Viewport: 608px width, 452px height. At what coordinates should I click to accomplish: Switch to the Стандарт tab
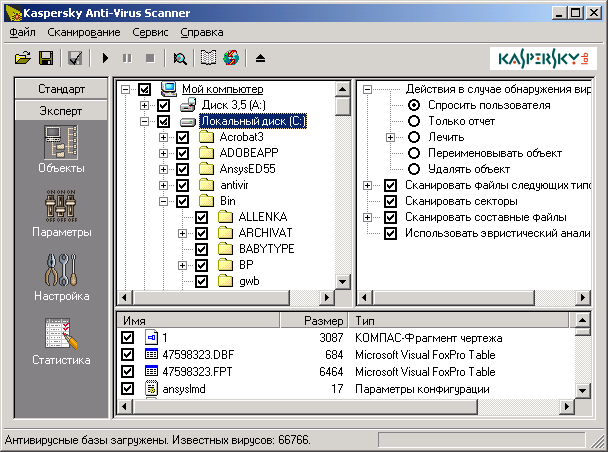pyautogui.click(x=61, y=89)
